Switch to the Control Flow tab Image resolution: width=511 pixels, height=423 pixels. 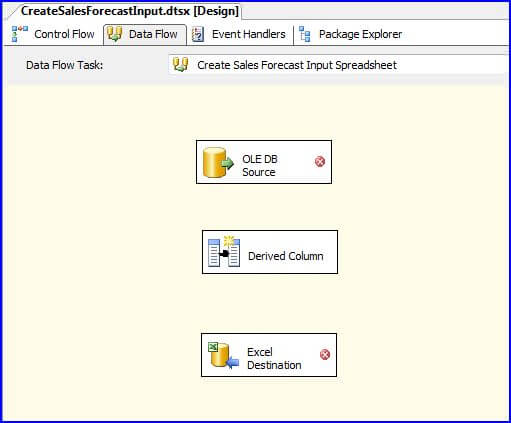click(x=53, y=34)
